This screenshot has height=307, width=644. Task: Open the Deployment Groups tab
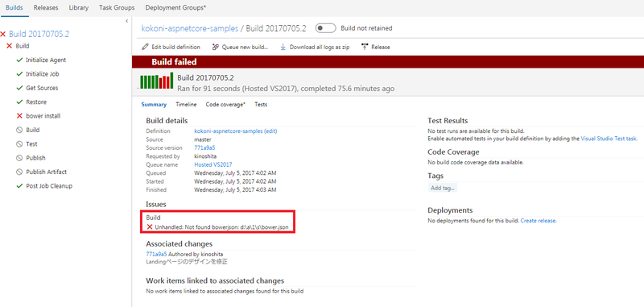pyautogui.click(x=175, y=8)
